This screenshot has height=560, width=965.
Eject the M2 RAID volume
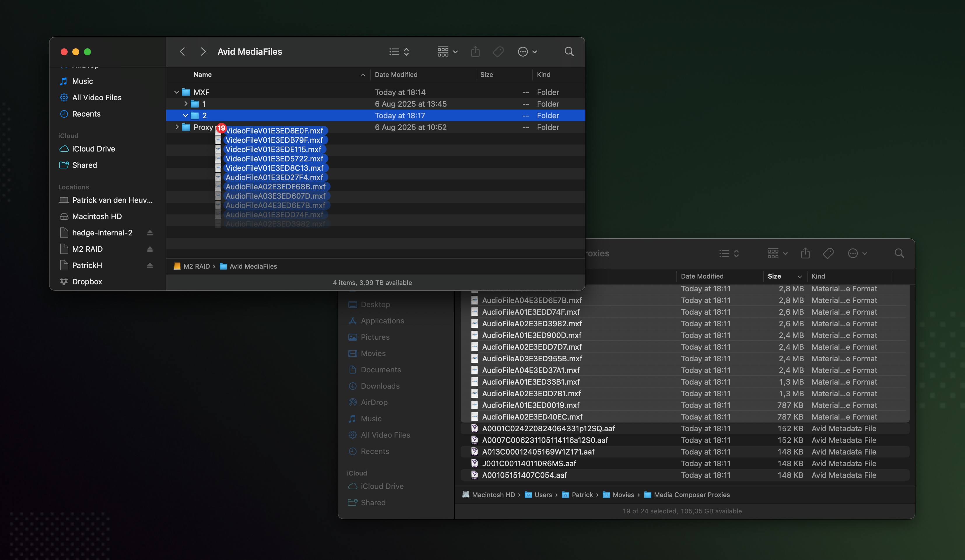coord(150,249)
